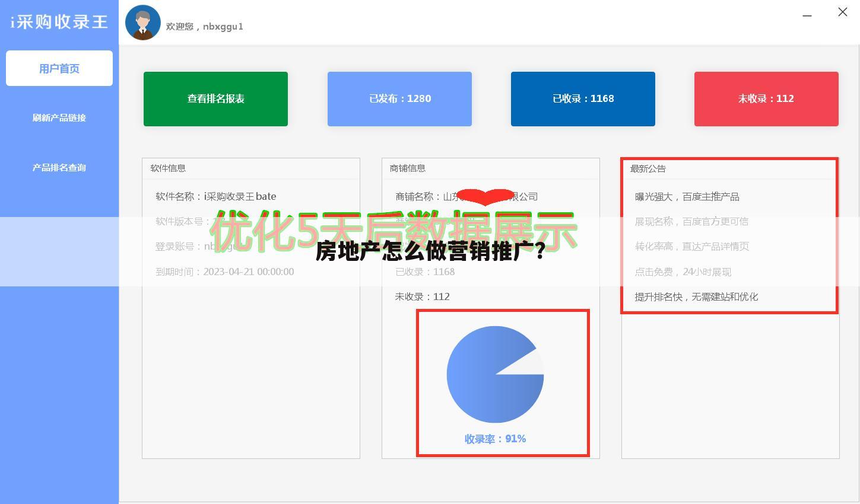This screenshot has width=860, height=504.
Task: Open the 用户首页 sidebar tab
Action: [x=59, y=68]
